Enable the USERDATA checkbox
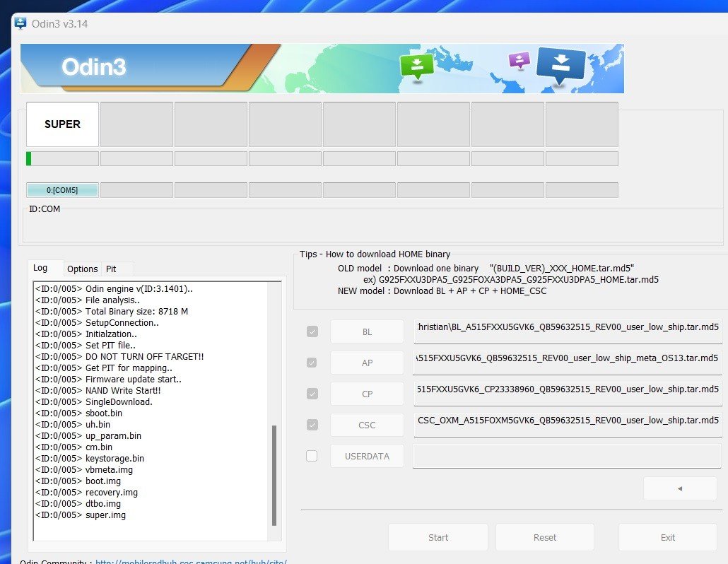The height and width of the screenshot is (564, 728). [312, 456]
